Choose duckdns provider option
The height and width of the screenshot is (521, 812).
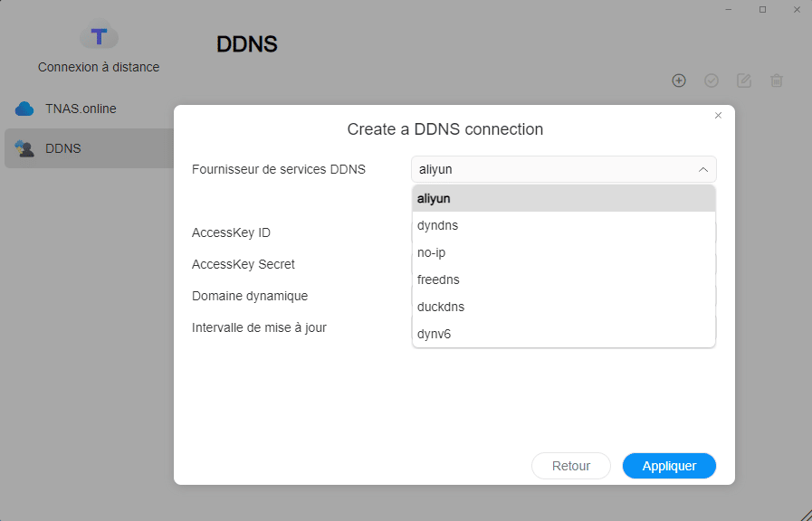pyautogui.click(x=563, y=307)
